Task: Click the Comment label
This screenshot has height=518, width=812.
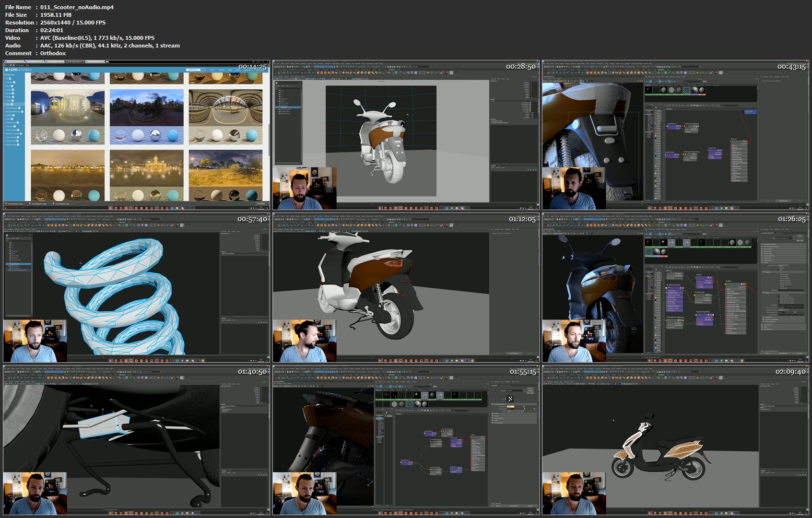Action: pos(18,53)
